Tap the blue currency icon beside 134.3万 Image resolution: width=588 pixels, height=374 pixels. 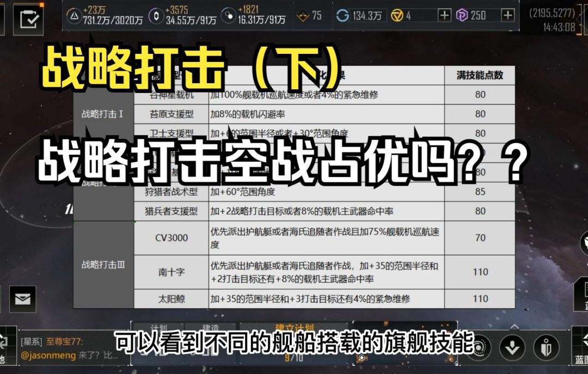point(342,16)
